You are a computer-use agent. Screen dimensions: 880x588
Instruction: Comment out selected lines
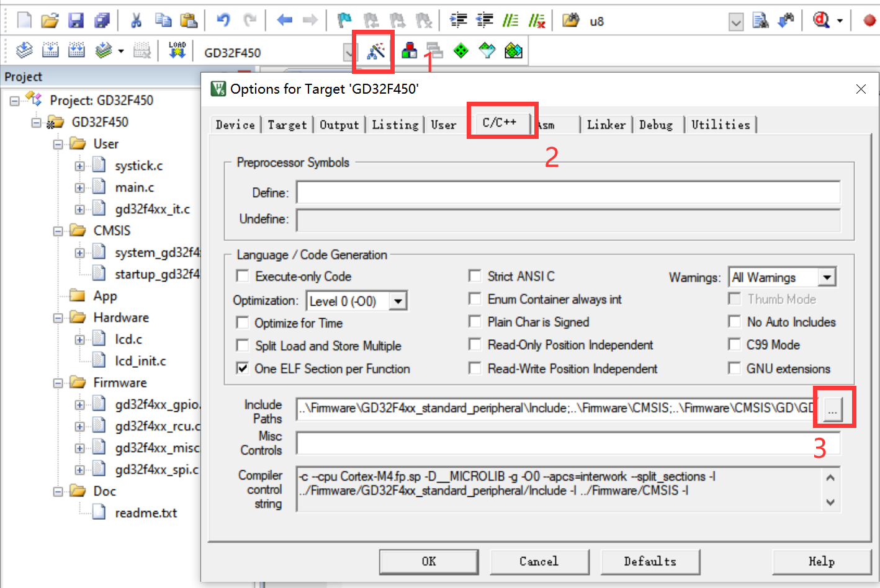pyautogui.click(x=510, y=20)
